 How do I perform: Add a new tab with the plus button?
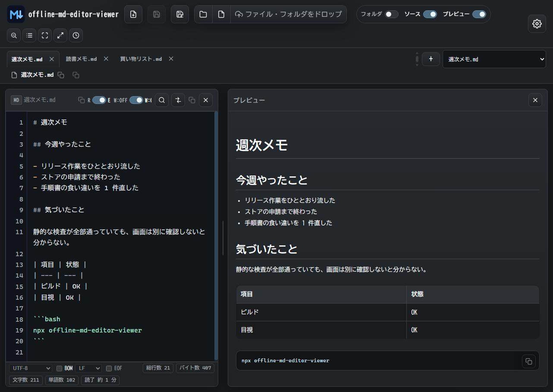pos(431,59)
